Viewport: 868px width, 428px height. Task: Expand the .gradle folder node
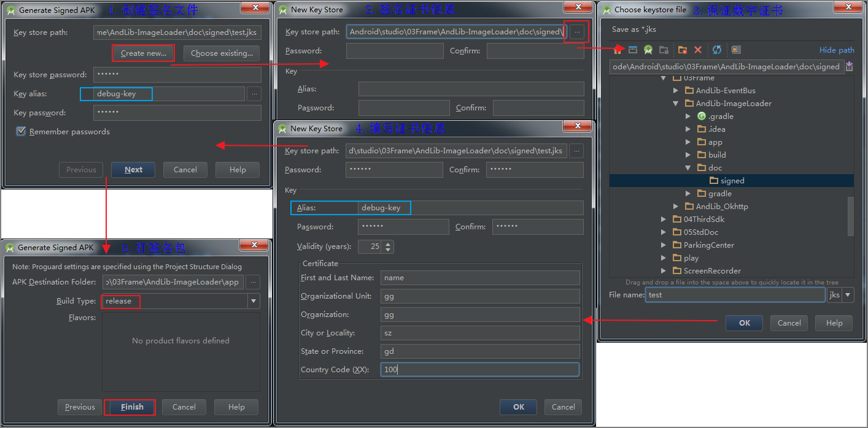tap(688, 117)
